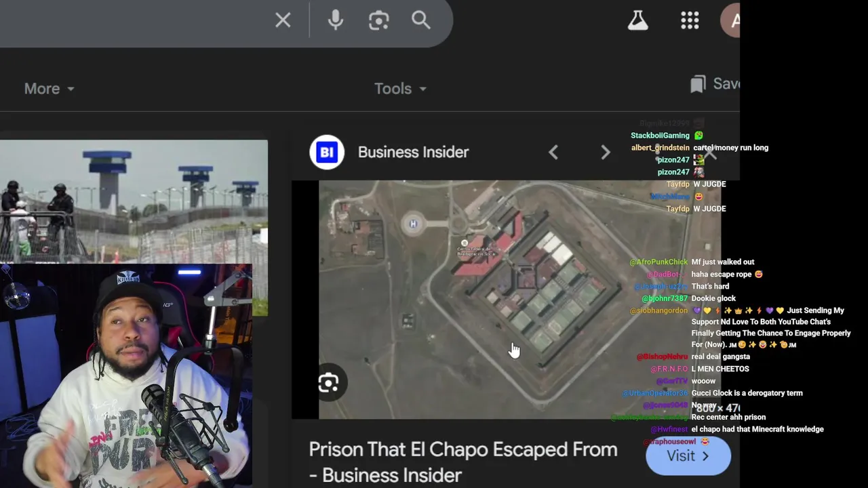868x488 pixels.
Task: Click chat message 'L MEN CHEETOS'
Action: (x=720, y=369)
